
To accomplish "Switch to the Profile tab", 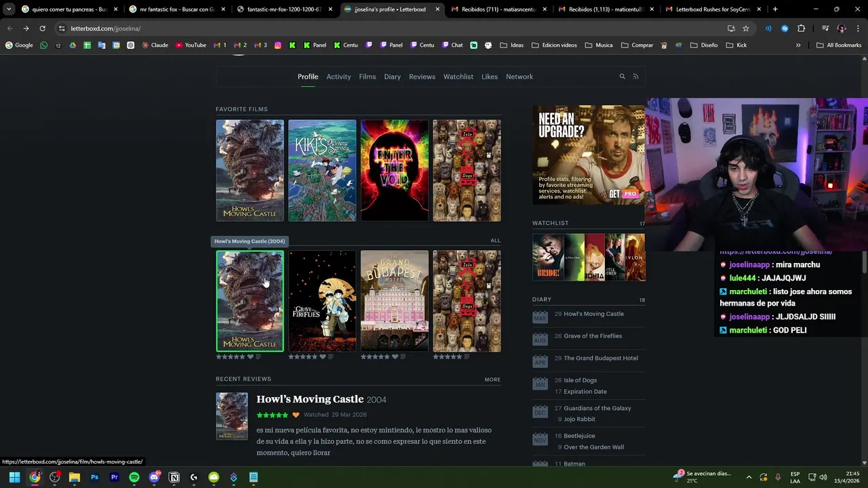I will pyautogui.click(x=308, y=77).
